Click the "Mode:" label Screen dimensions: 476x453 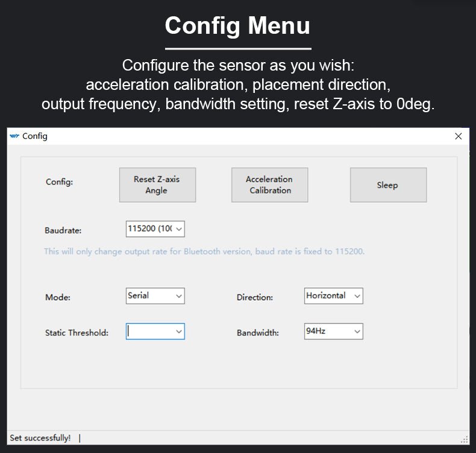(x=57, y=297)
